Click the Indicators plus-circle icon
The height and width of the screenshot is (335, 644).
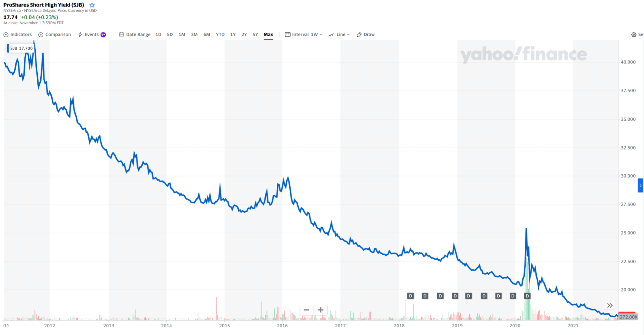[x=6, y=35]
